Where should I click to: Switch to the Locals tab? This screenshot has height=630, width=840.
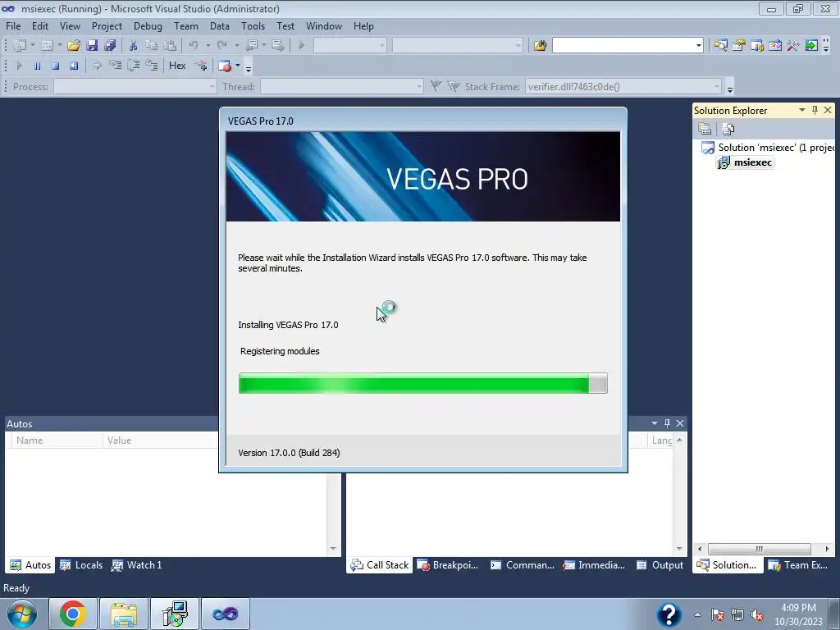(81, 565)
